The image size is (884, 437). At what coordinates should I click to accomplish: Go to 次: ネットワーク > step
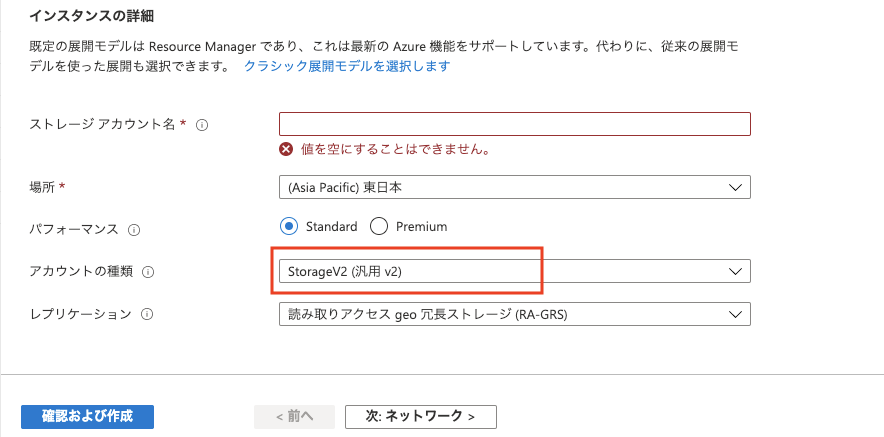click(421, 417)
